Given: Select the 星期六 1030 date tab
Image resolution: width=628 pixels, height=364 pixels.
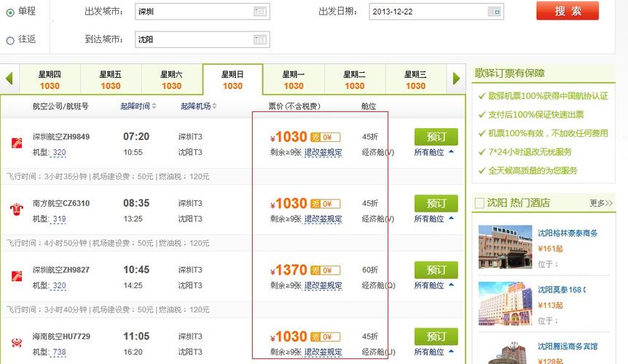Looking at the screenshot, I should click(171, 80).
